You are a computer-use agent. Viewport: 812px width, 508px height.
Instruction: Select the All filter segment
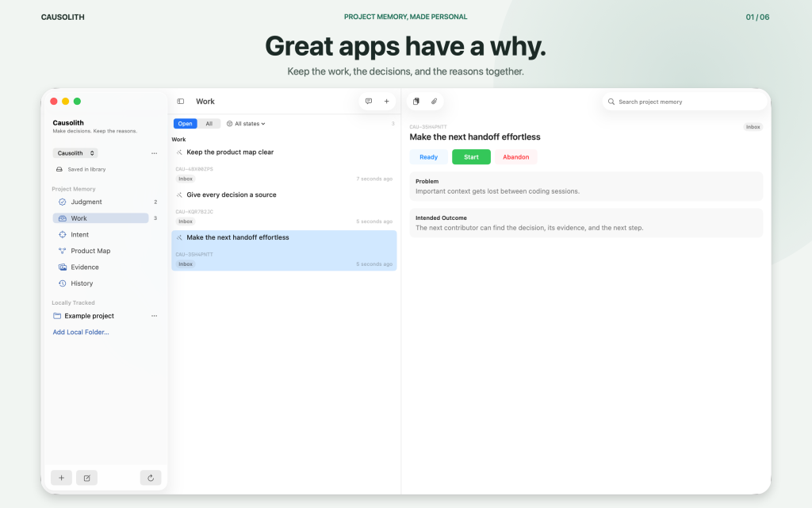(209, 124)
